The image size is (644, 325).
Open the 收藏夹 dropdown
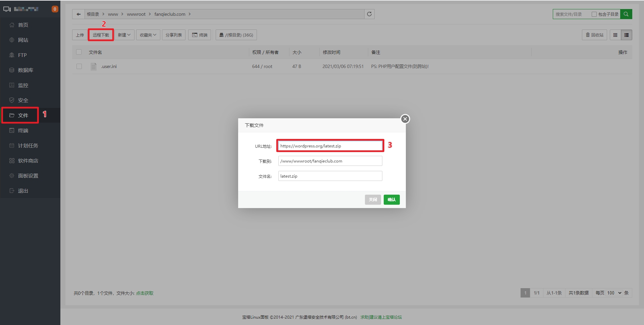pos(148,35)
